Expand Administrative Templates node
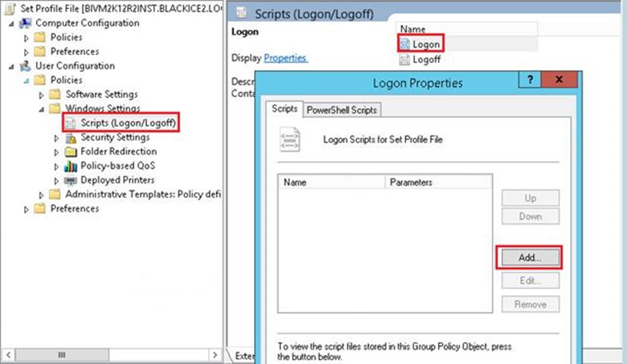 tap(42, 195)
